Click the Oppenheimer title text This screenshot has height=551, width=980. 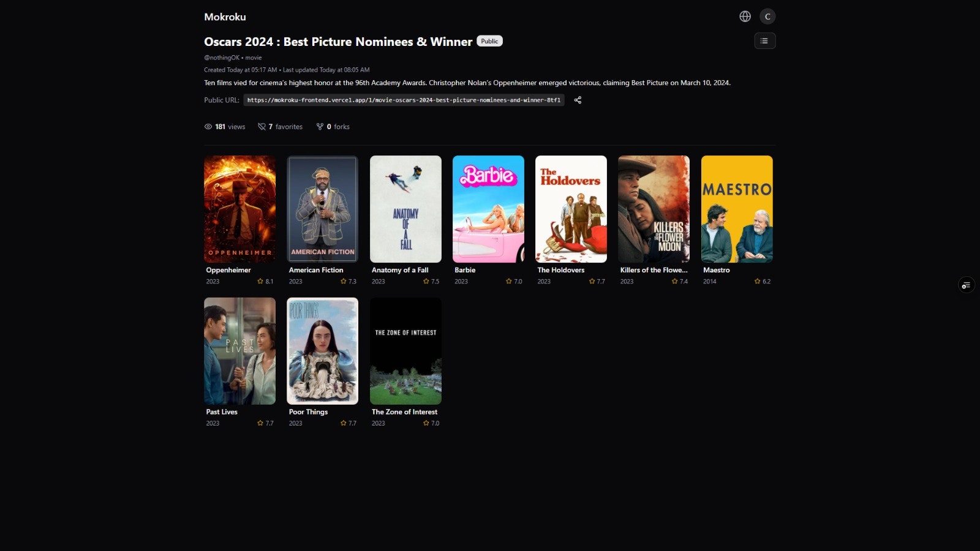[228, 270]
